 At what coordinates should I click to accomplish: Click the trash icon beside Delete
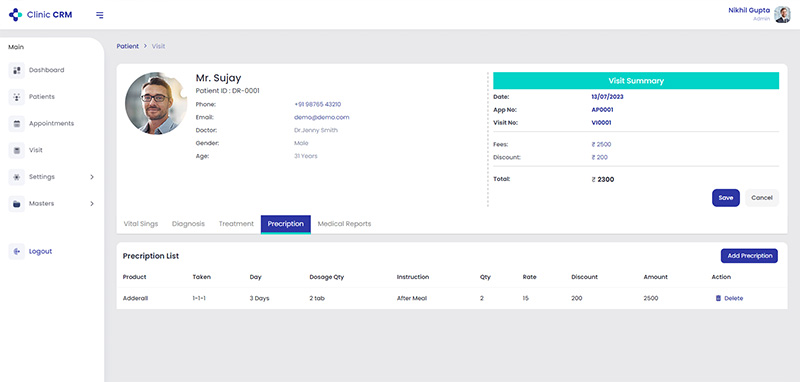pyautogui.click(x=718, y=298)
